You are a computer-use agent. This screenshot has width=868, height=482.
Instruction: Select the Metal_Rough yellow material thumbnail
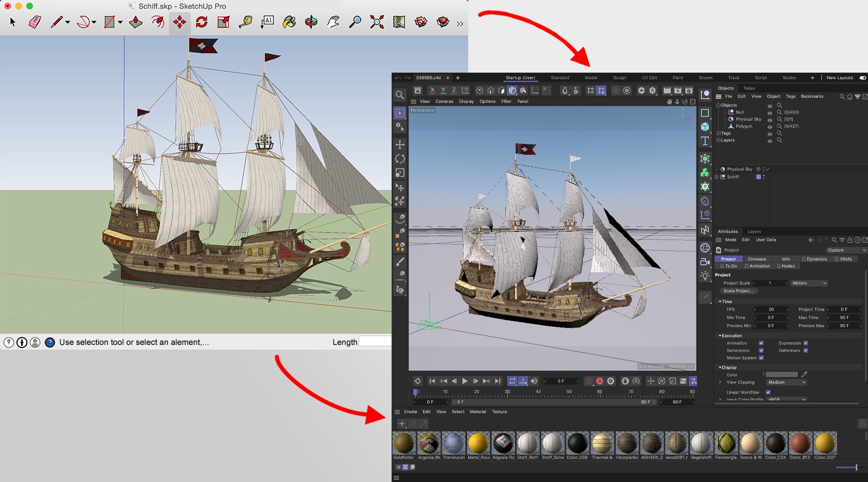(478, 443)
